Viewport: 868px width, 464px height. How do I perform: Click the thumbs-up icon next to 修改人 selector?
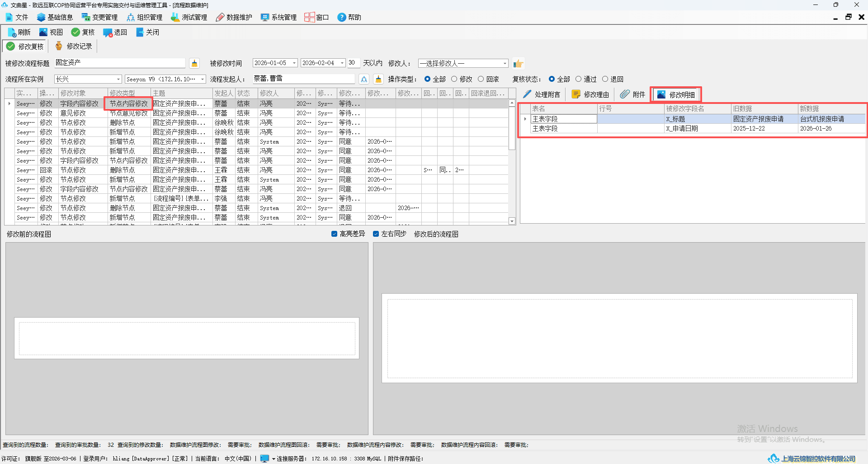tap(518, 64)
